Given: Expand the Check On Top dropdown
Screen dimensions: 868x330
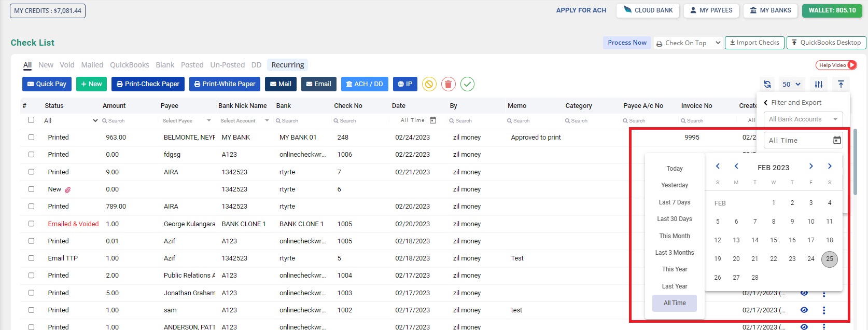Looking at the screenshot, I should pos(688,43).
